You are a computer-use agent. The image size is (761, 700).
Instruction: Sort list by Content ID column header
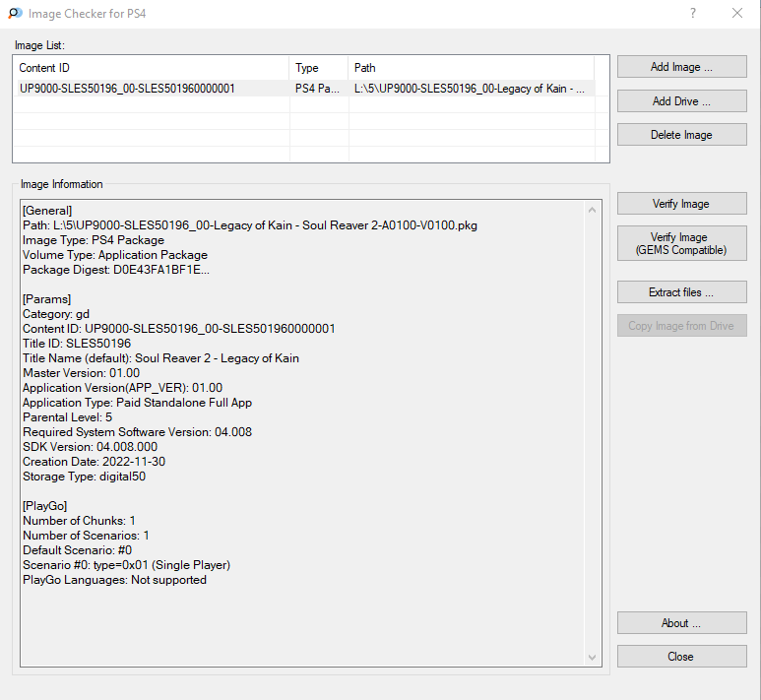point(152,68)
